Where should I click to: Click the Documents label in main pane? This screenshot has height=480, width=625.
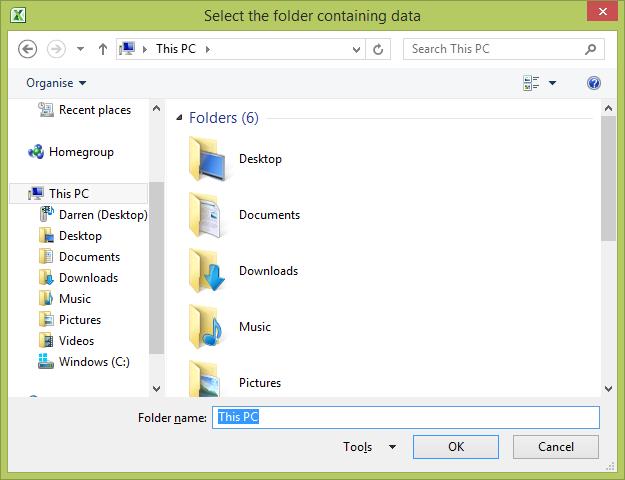click(x=269, y=215)
